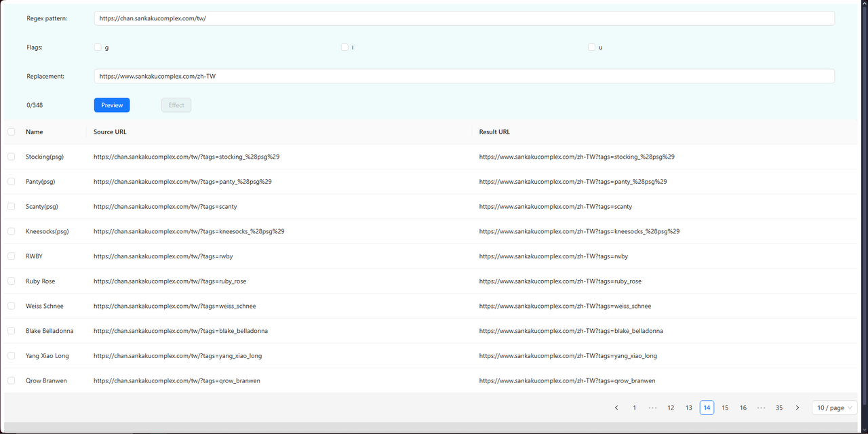Image resolution: width=868 pixels, height=434 pixels.
Task: Go to page 13
Action: point(689,408)
